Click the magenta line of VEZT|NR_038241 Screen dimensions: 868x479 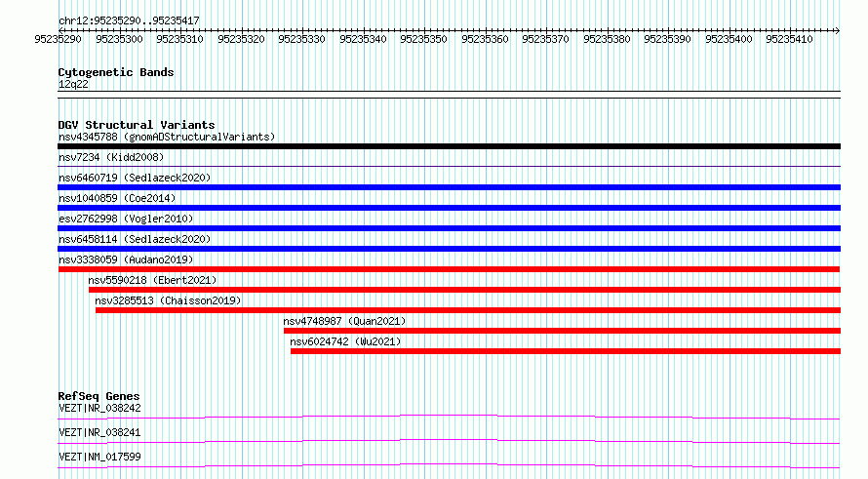coord(449,441)
